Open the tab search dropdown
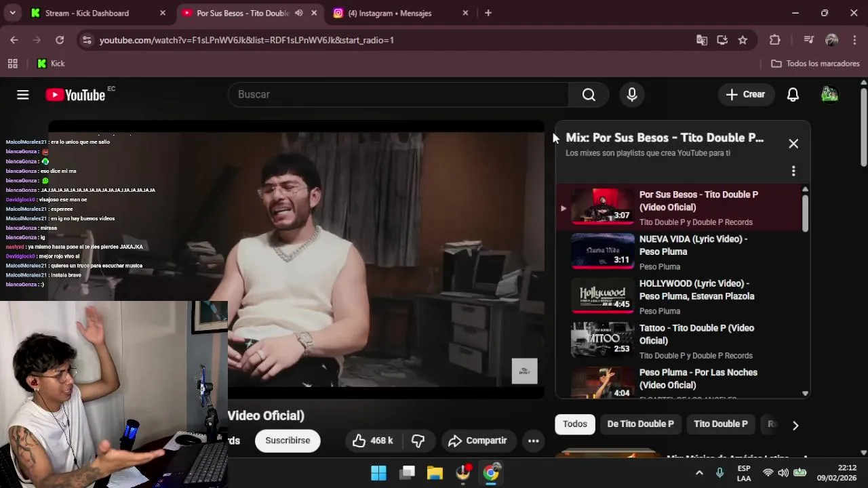This screenshot has height=488, width=868. point(13,13)
